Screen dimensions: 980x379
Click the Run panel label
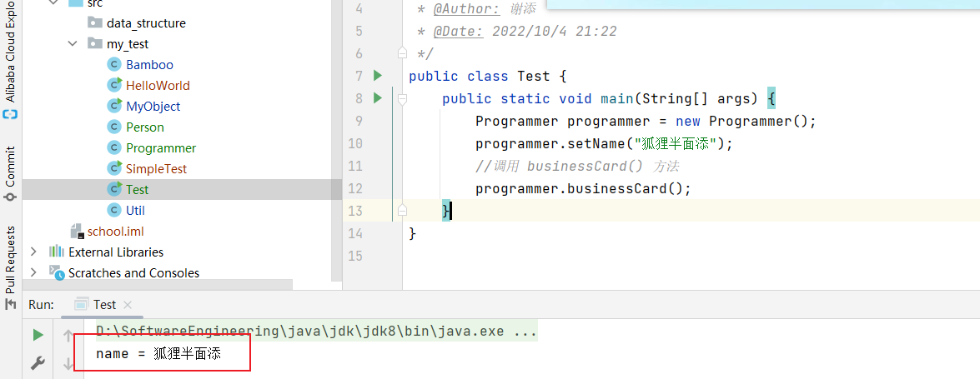(41, 305)
